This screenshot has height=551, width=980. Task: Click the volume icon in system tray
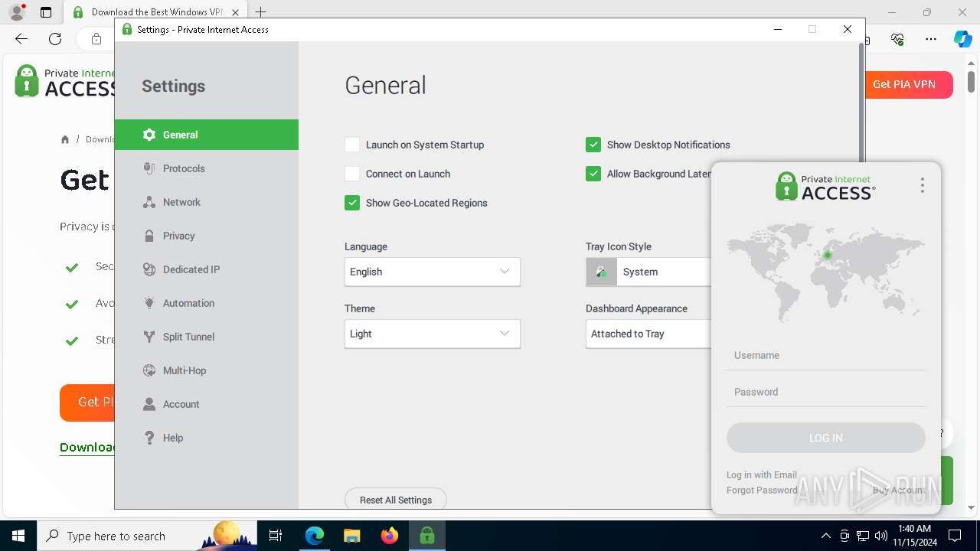pyautogui.click(x=881, y=536)
